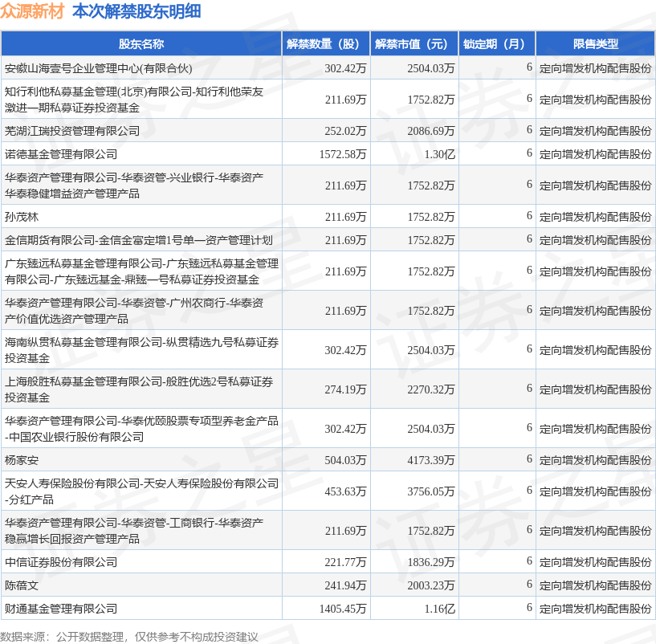Click the 限售类型 column header
The height and width of the screenshot is (644, 656).
point(595,44)
